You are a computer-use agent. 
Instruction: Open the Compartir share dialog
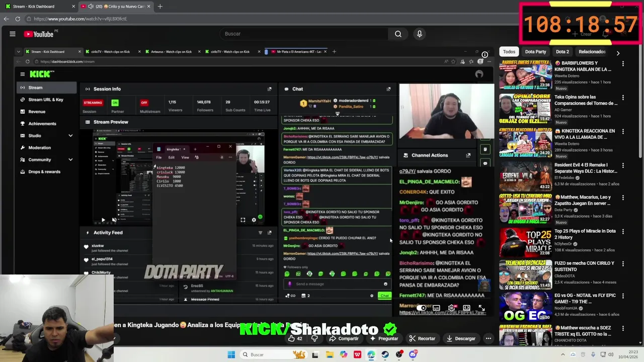tap(344, 338)
